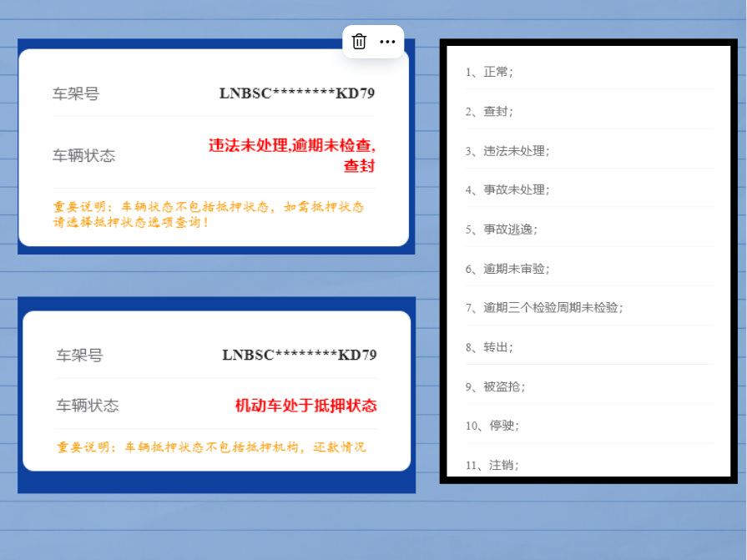This screenshot has width=747, height=560.
Task: Click the bottom mortgage status card image
Action: point(216,395)
